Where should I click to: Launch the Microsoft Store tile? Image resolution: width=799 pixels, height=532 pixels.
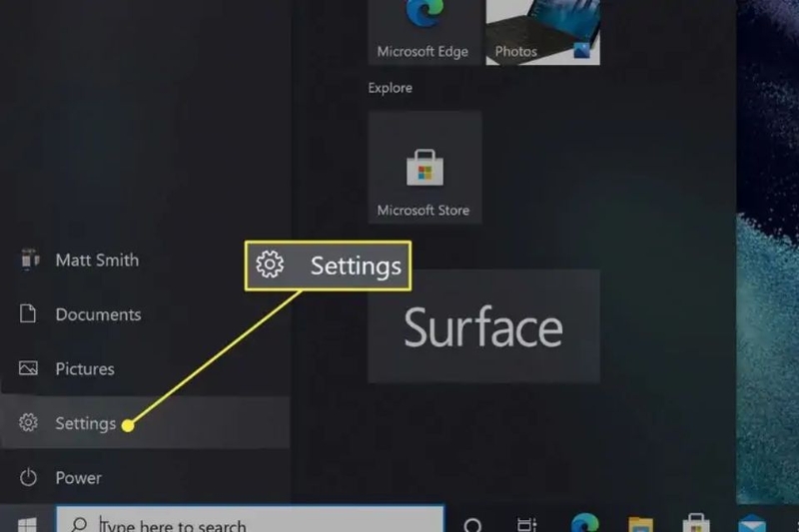point(425,168)
